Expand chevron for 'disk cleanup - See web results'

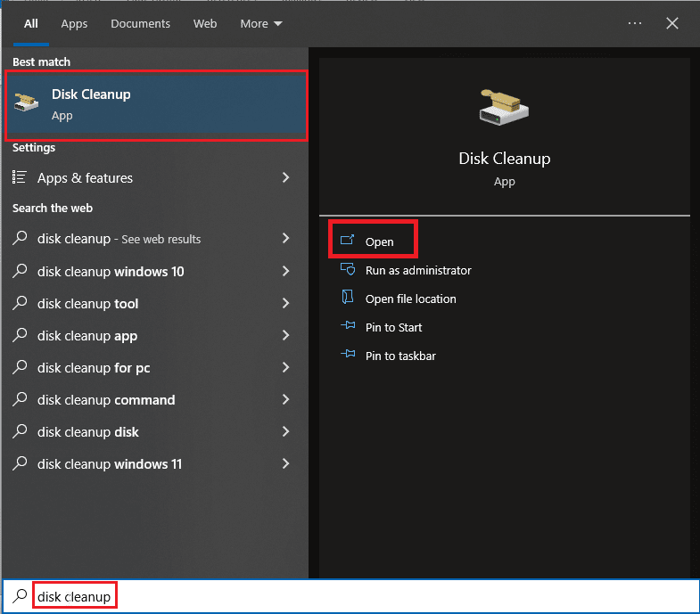(x=285, y=238)
